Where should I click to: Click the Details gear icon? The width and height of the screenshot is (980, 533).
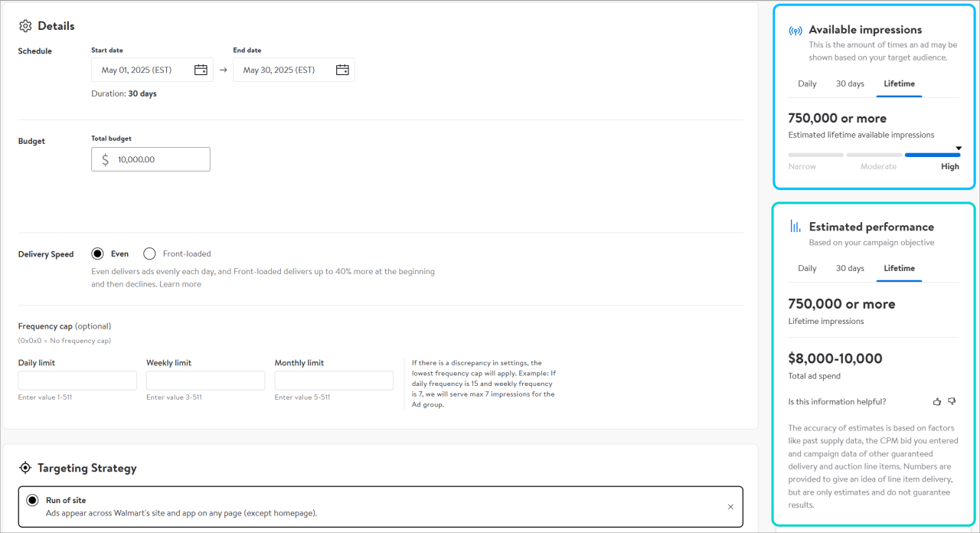[x=25, y=25]
